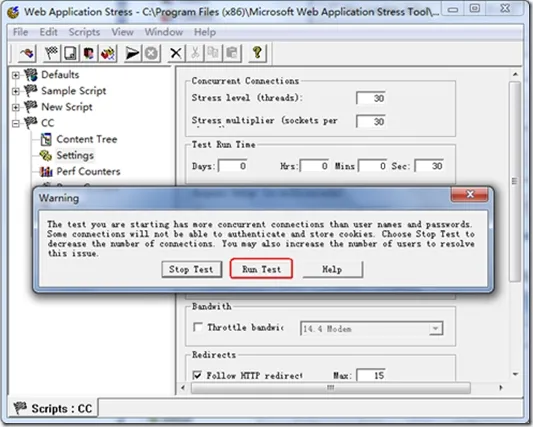Select the CC script tree item

pos(48,123)
